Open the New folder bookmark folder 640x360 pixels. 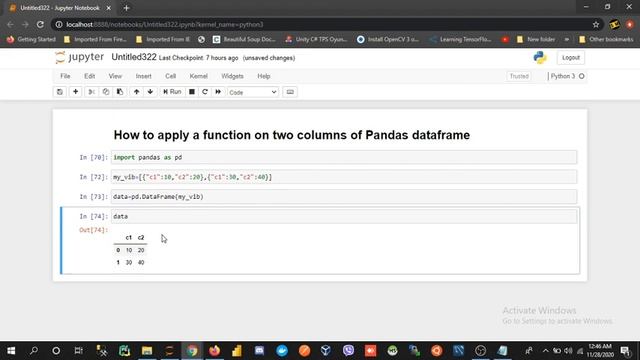coord(536,40)
